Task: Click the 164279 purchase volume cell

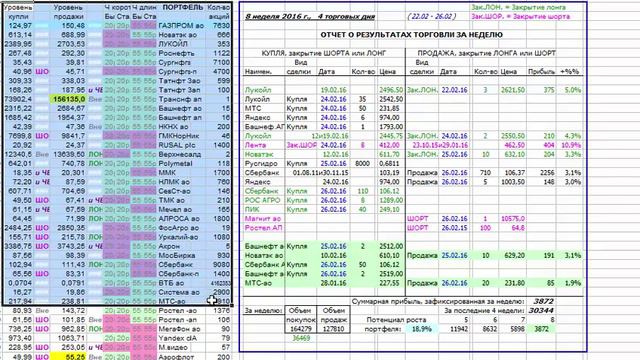Action: tap(301, 329)
